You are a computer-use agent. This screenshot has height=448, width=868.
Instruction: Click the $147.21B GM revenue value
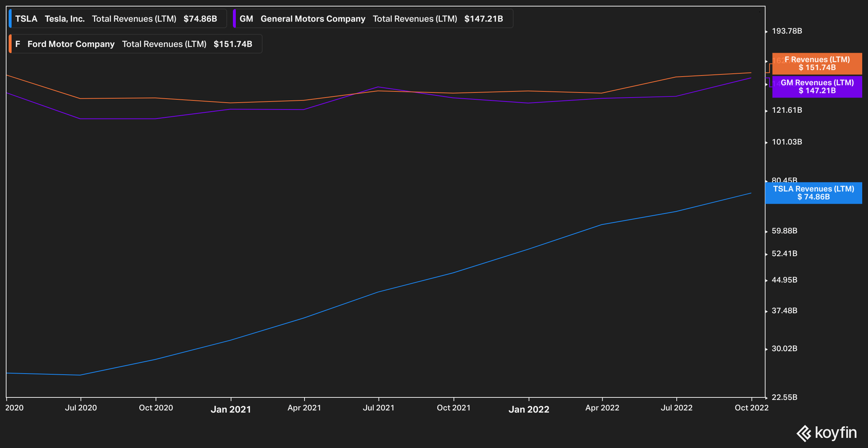coord(484,19)
